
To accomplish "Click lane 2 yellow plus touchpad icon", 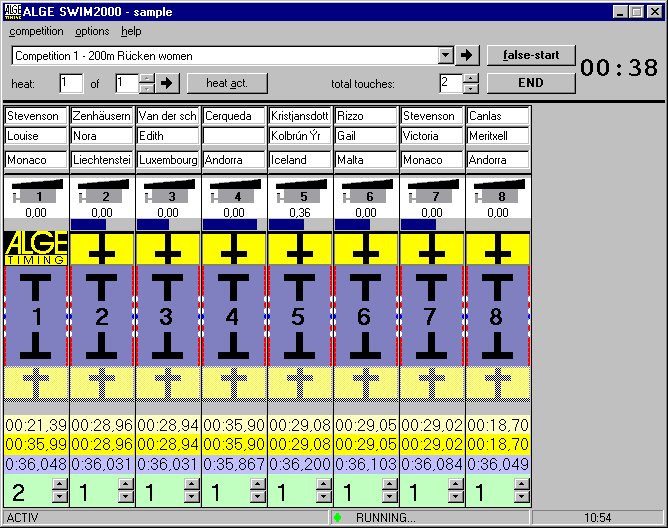I will tap(102, 249).
